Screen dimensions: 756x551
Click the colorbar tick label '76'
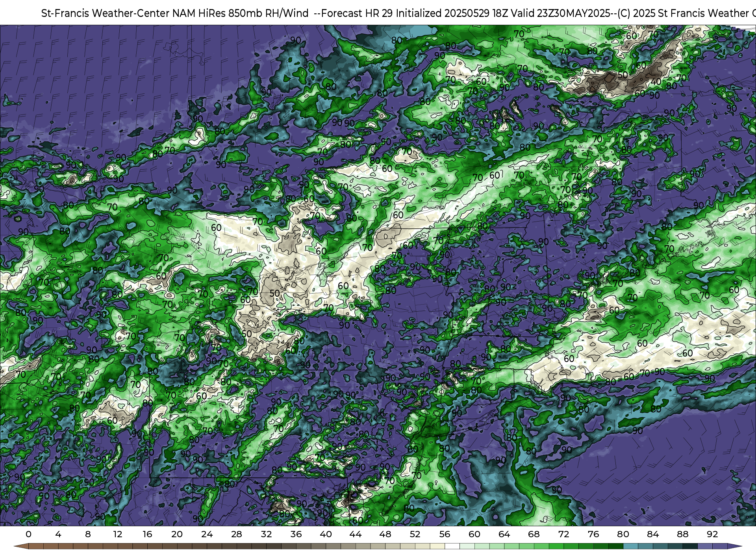point(593,534)
